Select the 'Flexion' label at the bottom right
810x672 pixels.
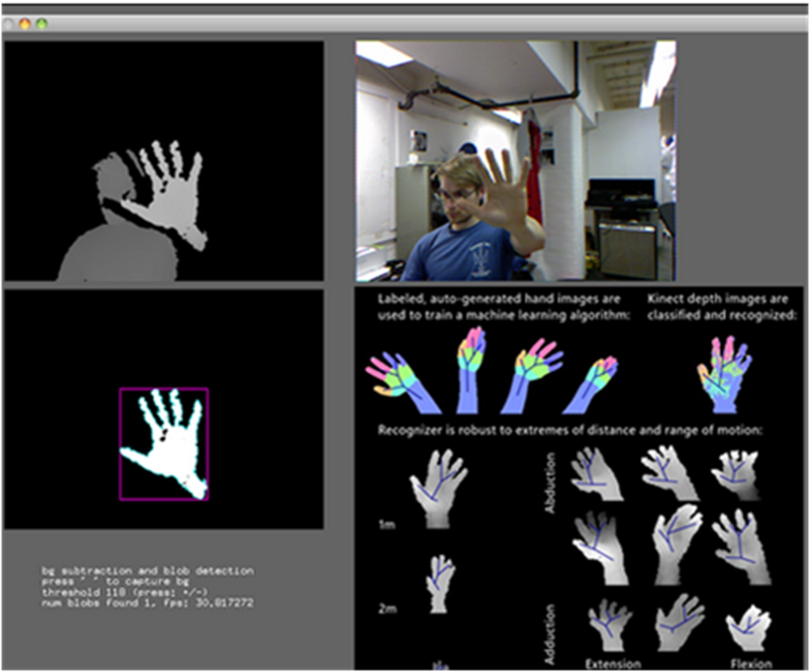pos(750,663)
